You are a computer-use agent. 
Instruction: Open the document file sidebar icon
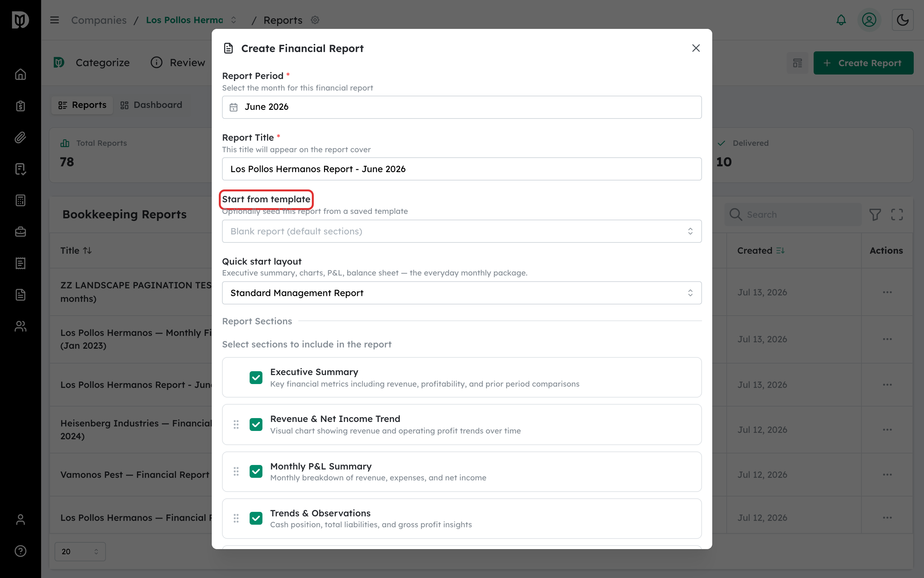tap(20, 295)
